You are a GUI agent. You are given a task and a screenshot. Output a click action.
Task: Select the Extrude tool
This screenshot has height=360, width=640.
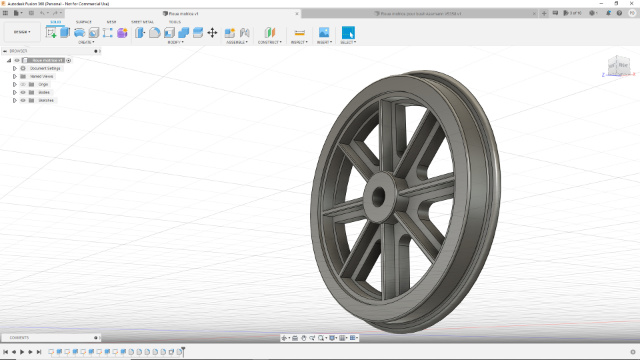65,33
